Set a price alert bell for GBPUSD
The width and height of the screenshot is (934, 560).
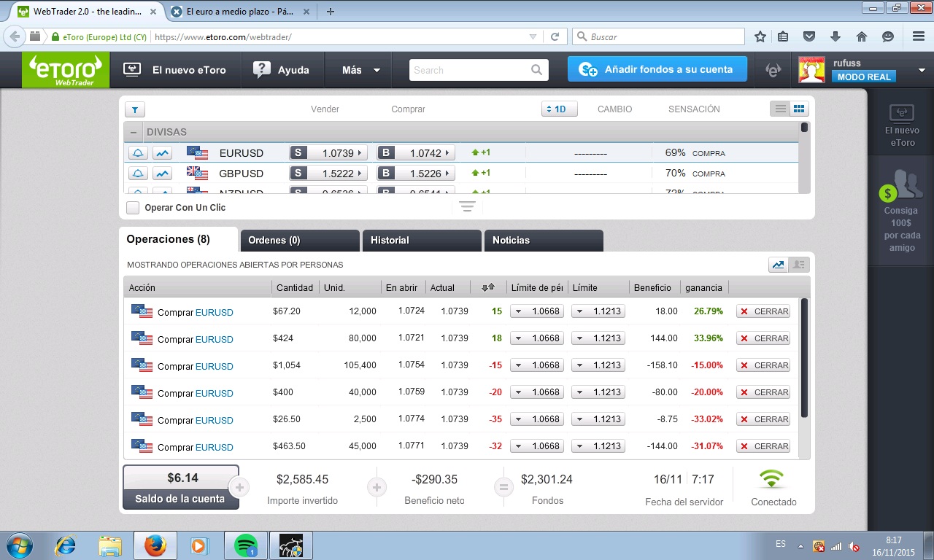138,174
